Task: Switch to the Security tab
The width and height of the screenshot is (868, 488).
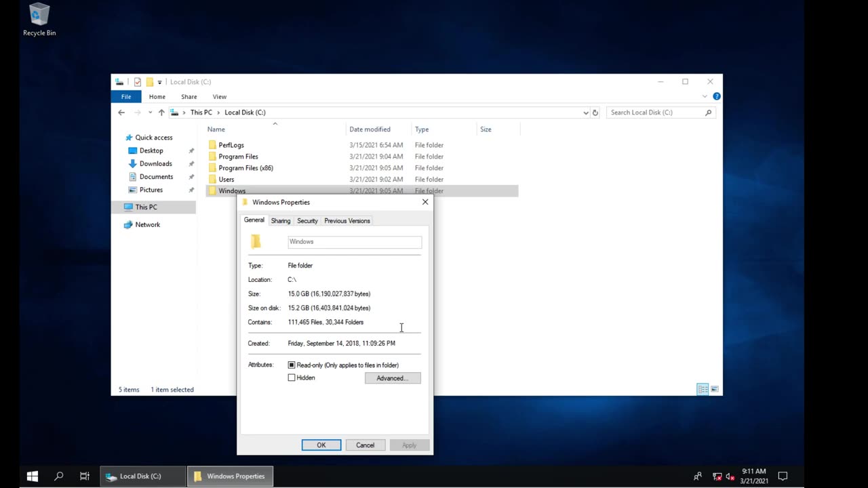Action: coord(307,221)
